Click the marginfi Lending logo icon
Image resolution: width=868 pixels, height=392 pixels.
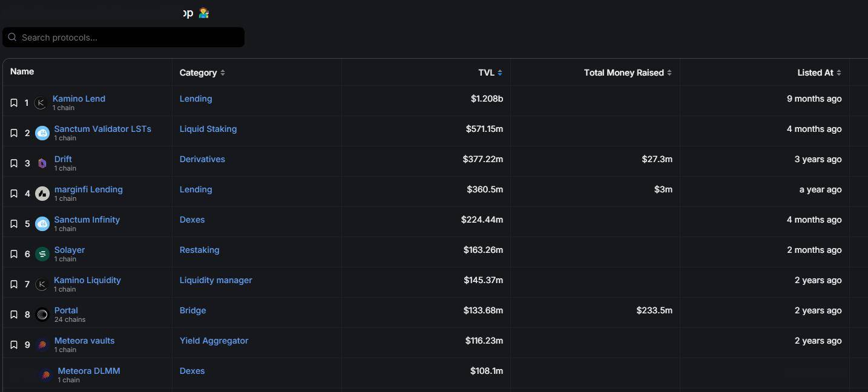pyautogui.click(x=42, y=194)
